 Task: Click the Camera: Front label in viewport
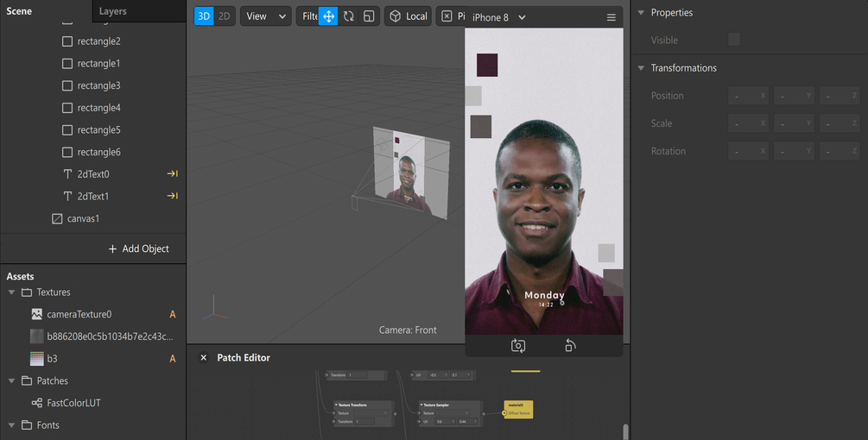408,330
